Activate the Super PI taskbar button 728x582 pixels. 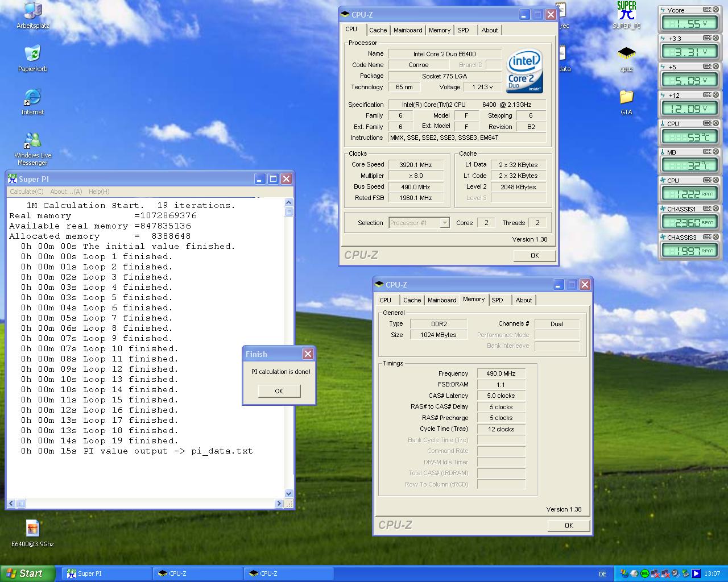[x=106, y=573]
